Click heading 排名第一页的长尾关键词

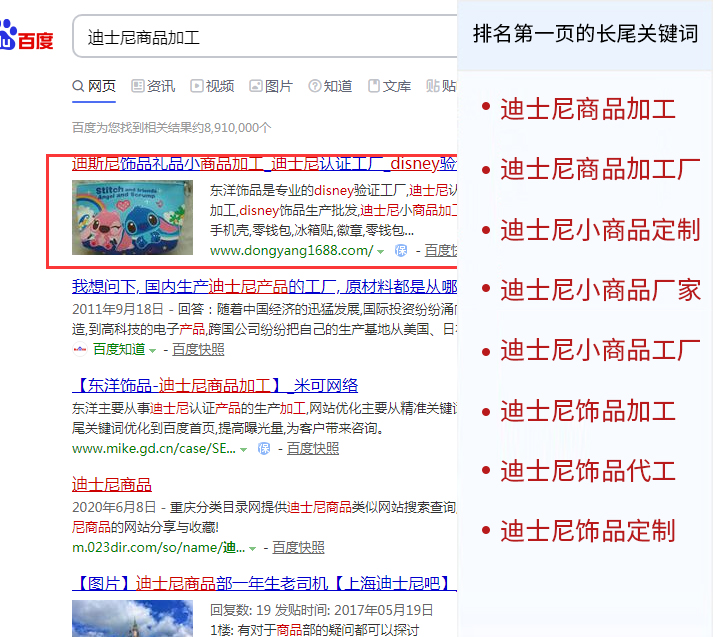pos(586,34)
